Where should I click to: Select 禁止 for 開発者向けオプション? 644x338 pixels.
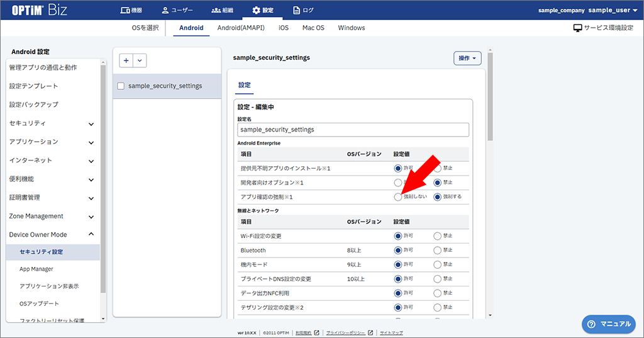coord(438,183)
